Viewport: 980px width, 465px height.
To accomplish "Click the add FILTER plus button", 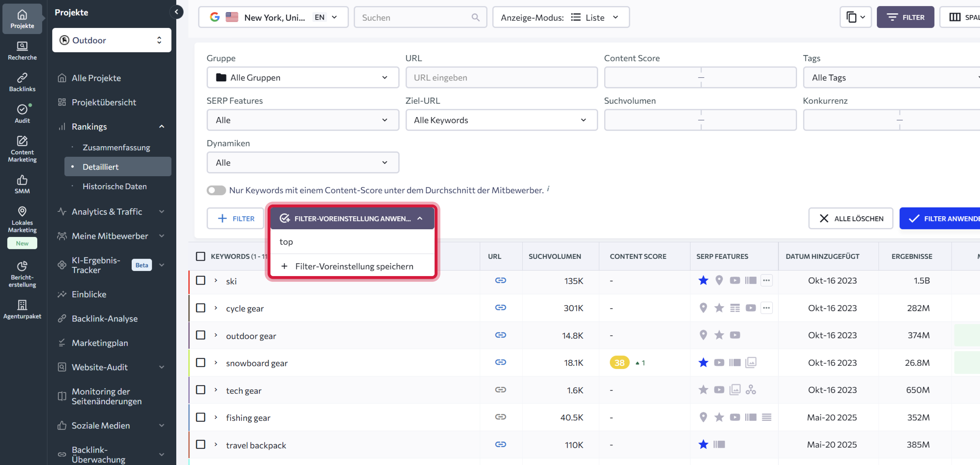I will click(x=235, y=218).
